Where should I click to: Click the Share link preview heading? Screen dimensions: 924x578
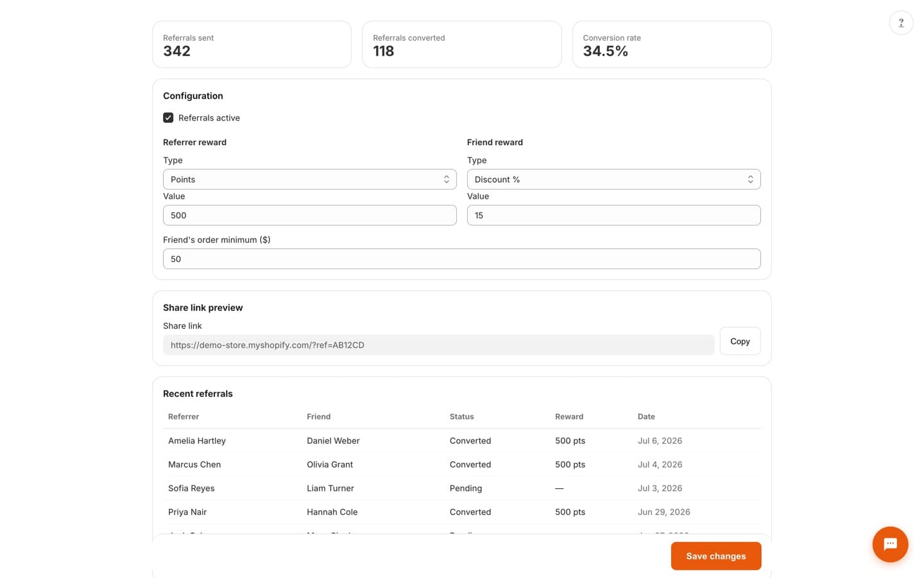[x=203, y=308]
